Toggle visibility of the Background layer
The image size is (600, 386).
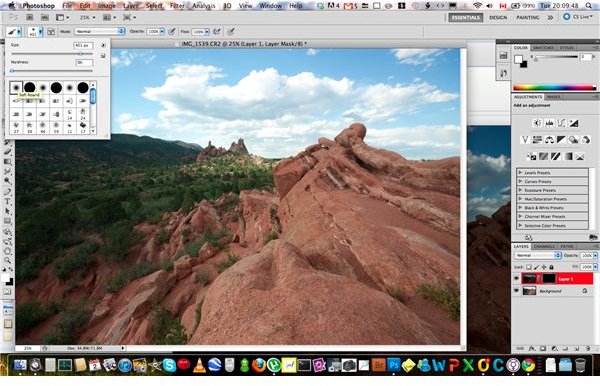coord(517,291)
